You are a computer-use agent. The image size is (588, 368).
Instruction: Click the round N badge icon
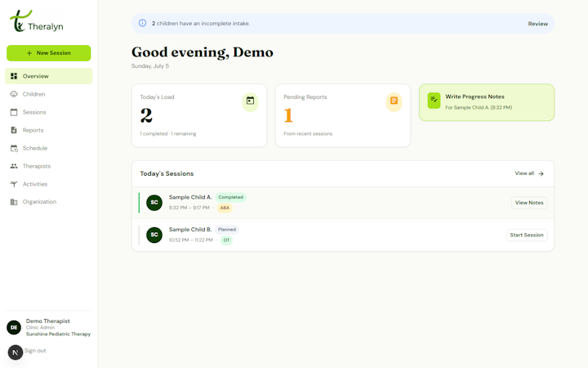point(16,352)
